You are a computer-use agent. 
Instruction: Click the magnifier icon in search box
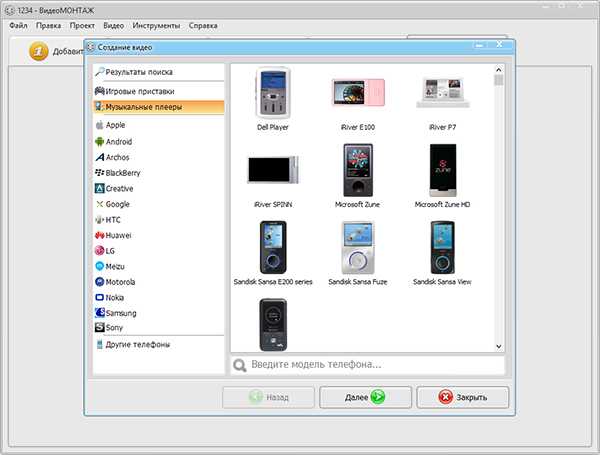tap(240, 365)
